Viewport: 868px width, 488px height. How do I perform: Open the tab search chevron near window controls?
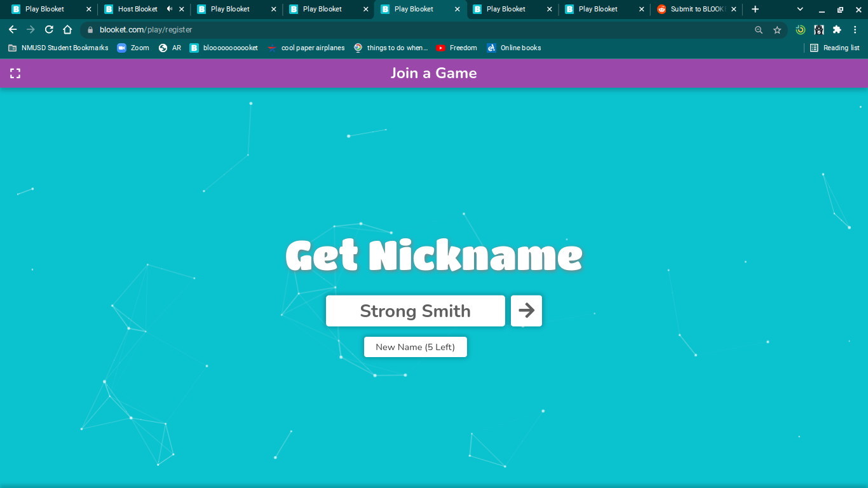799,10
